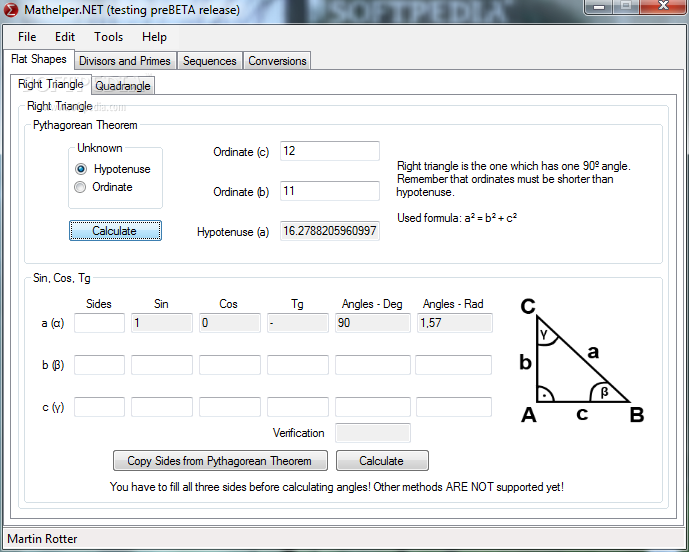Open the Tools menu

108,37
